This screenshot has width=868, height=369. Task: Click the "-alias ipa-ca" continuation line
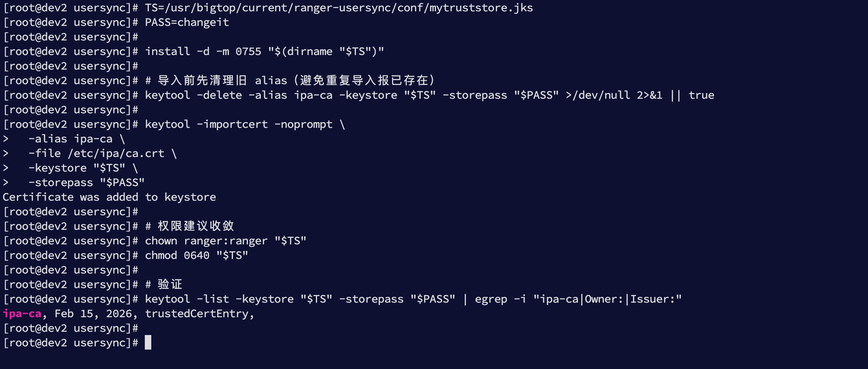tap(70, 139)
